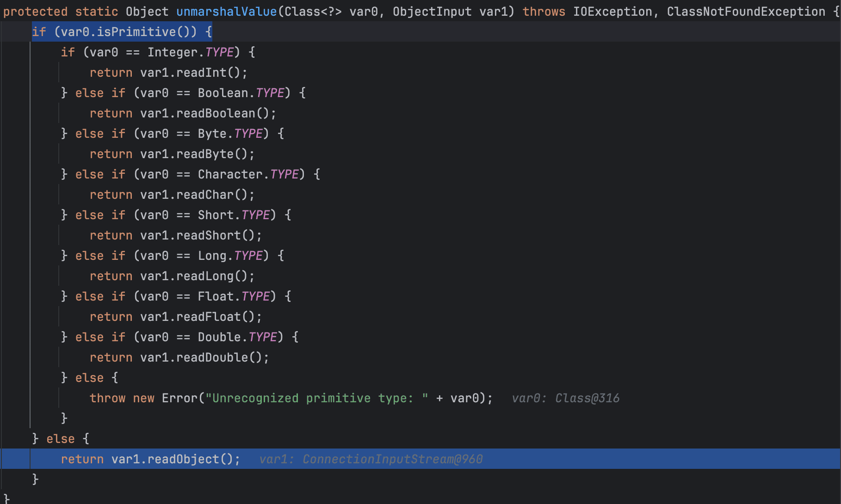Click the var1.readFloat() return statement

click(176, 317)
